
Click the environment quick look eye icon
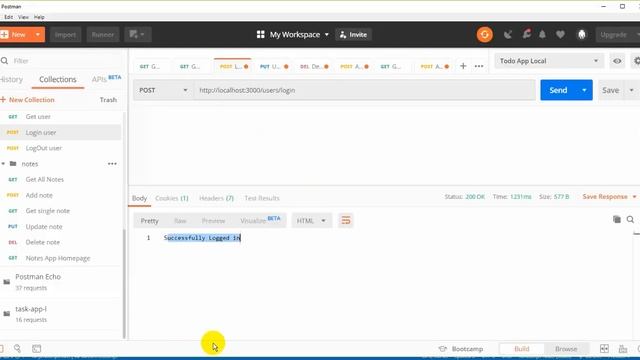point(617,61)
